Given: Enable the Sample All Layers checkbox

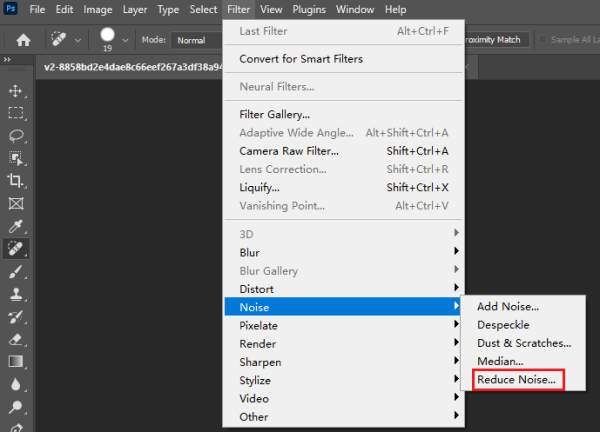Looking at the screenshot, I should [544, 40].
